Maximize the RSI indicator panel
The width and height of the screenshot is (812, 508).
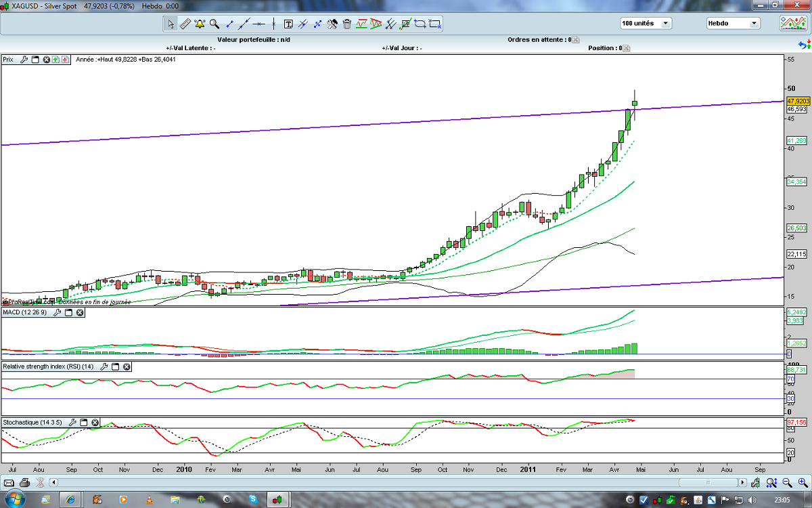coord(115,367)
